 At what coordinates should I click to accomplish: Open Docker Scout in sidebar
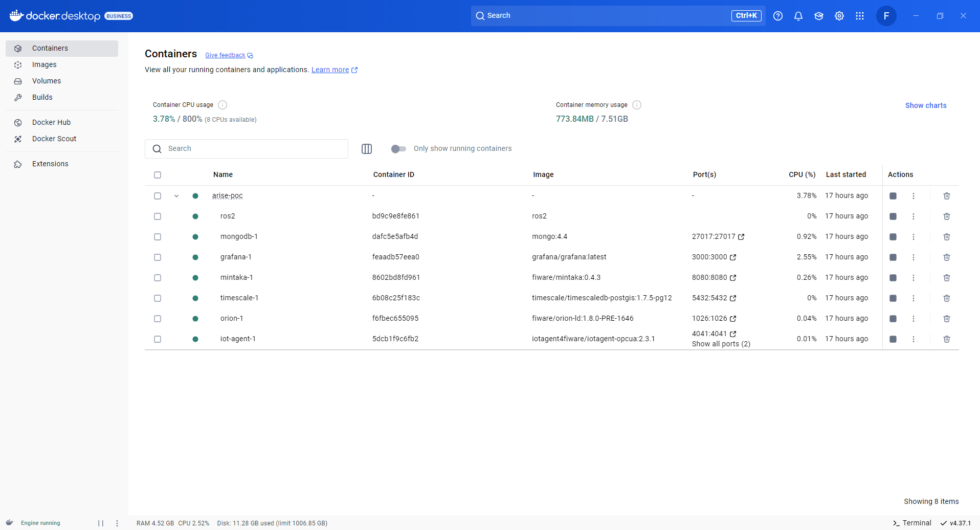click(62, 139)
